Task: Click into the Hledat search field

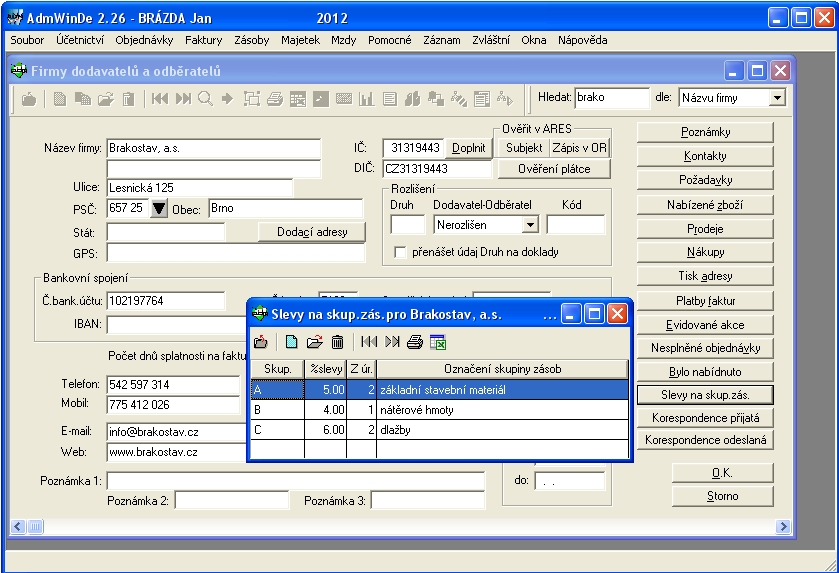Action: pos(611,98)
